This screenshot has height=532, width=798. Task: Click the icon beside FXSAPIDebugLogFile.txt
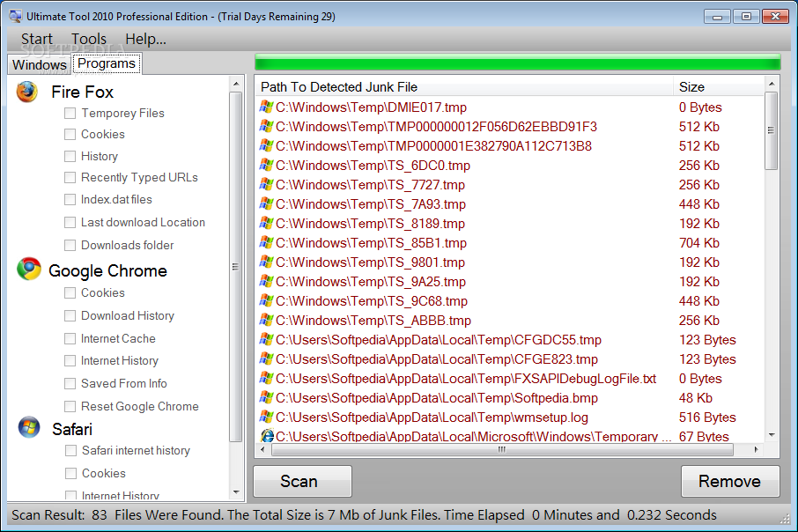[267, 378]
